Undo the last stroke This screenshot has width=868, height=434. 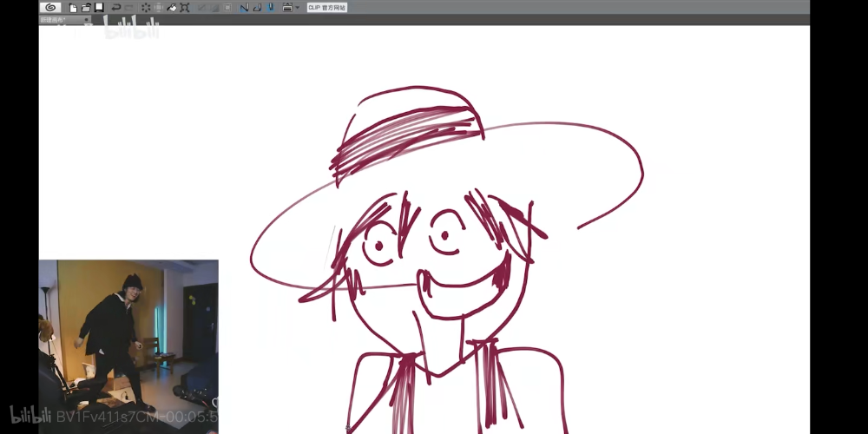pos(116,8)
